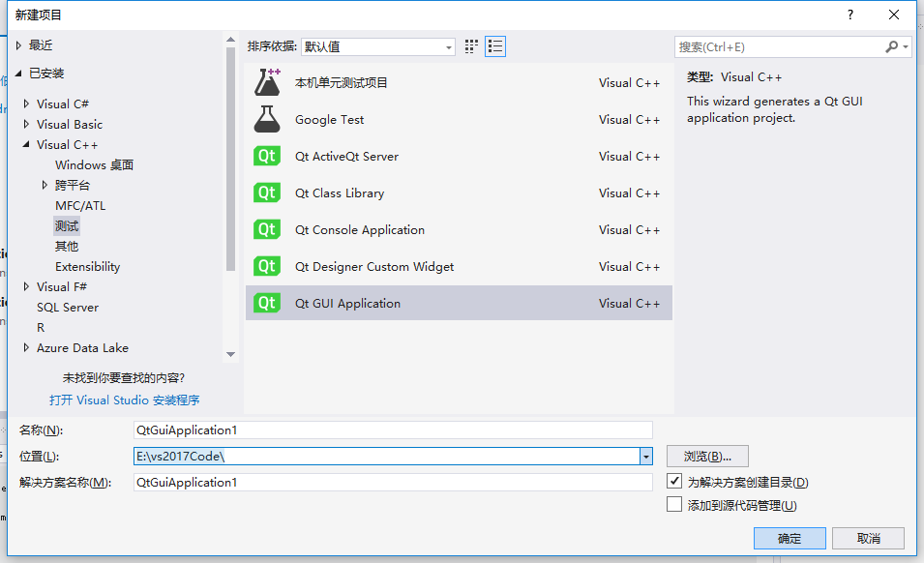Click the Qt ActiveQt Server Qt icon
Image resolution: width=924 pixels, height=563 pixels.
point(267,156)
